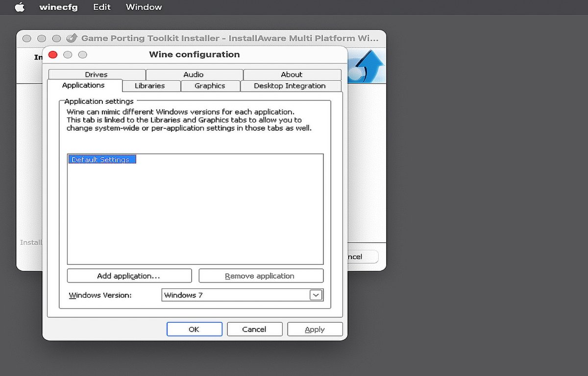588x376 pixels.
Task: Open the Desktop Integration tab
Action: coord(290,86)
